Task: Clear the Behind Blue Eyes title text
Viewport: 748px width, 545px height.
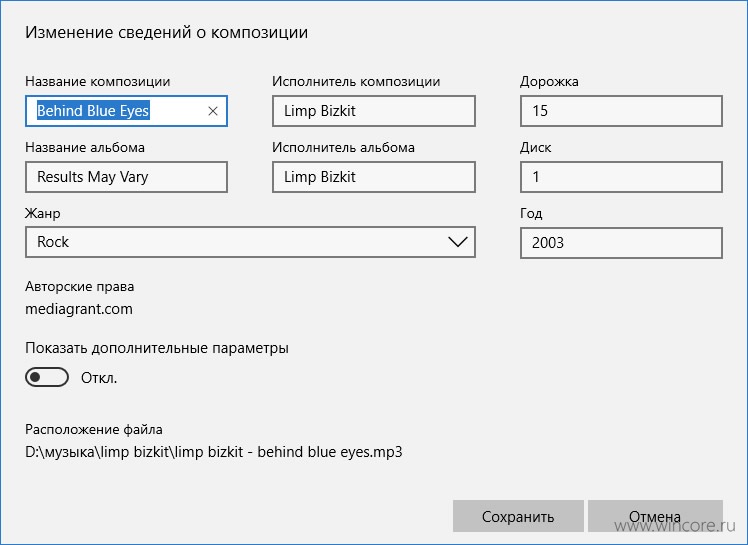Action: [213, 111]
